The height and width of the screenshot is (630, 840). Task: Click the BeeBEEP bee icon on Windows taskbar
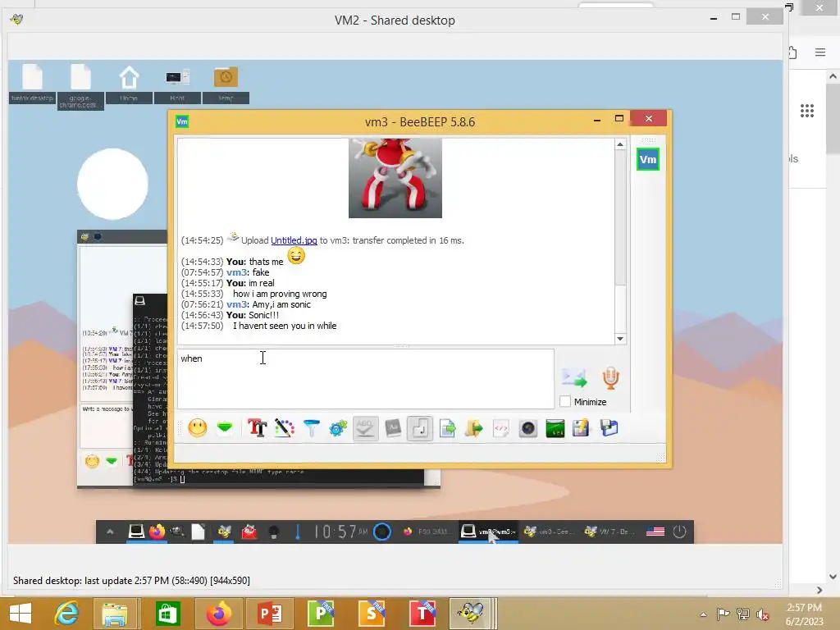click(470, 614)
